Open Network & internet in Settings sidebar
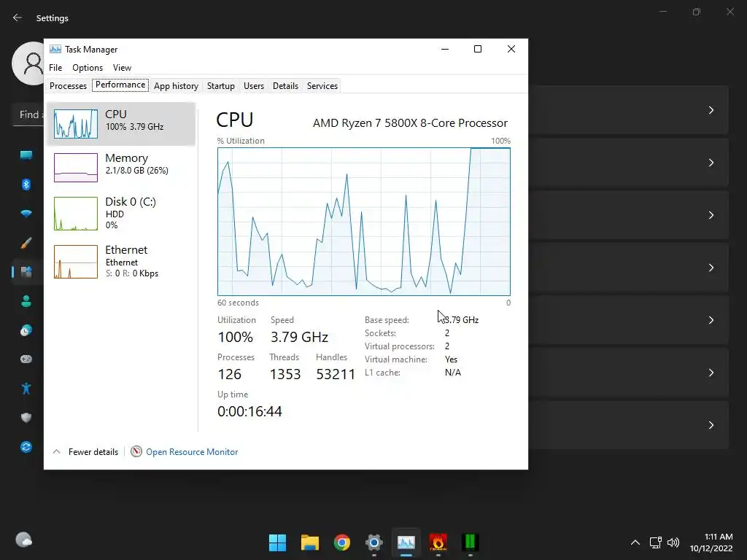The width and height of the screenshot is (747, 560). point(26,214)
